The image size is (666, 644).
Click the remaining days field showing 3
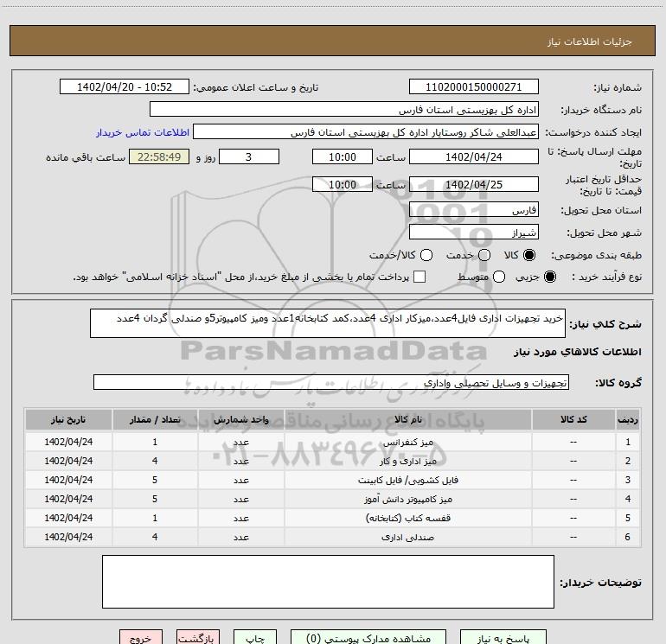pyautogui.click(x=249, y=156)
